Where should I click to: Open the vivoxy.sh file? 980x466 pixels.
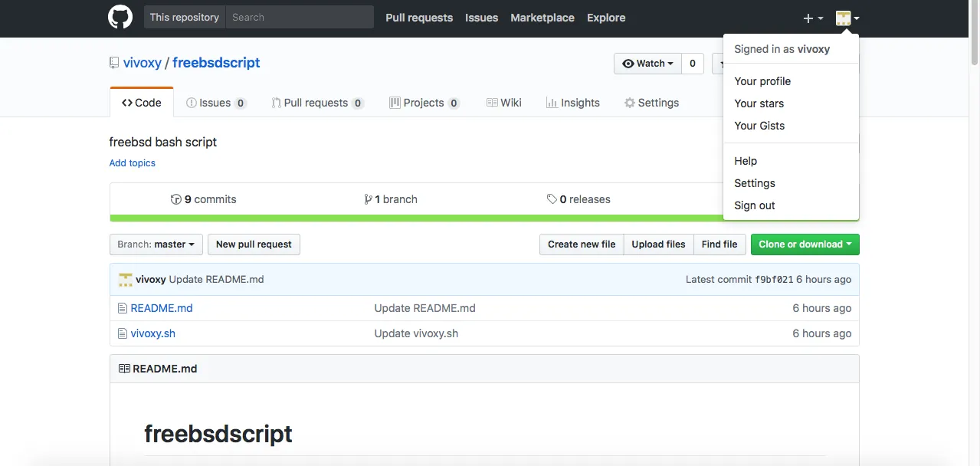153,333
